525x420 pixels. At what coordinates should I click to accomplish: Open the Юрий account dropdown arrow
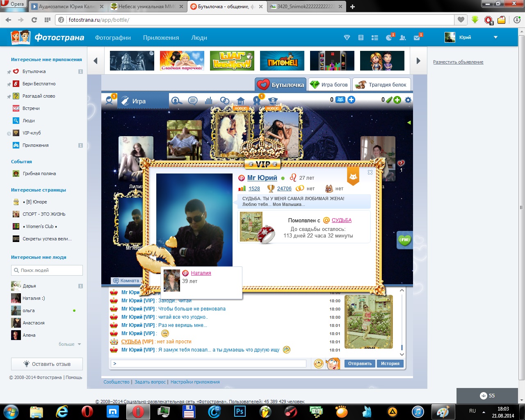495,37
